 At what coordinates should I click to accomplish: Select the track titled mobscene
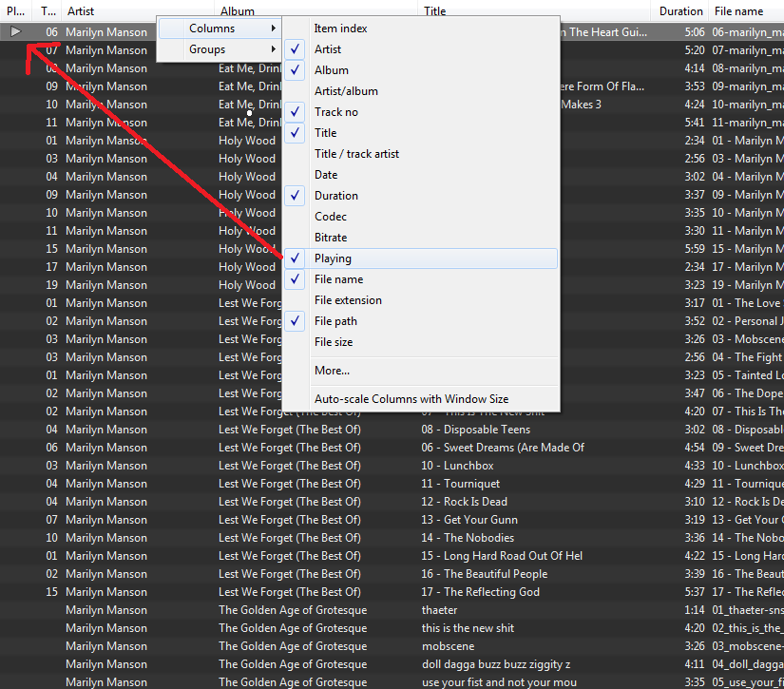(x=448, y=646)
